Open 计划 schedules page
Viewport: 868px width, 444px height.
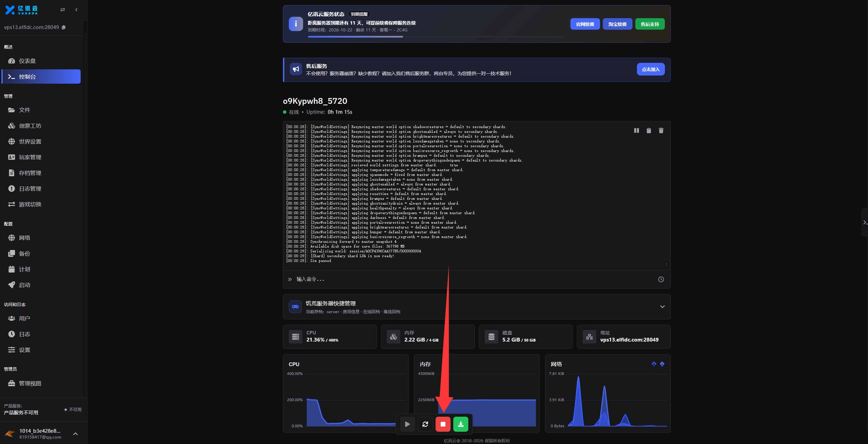tap(41, 269)
